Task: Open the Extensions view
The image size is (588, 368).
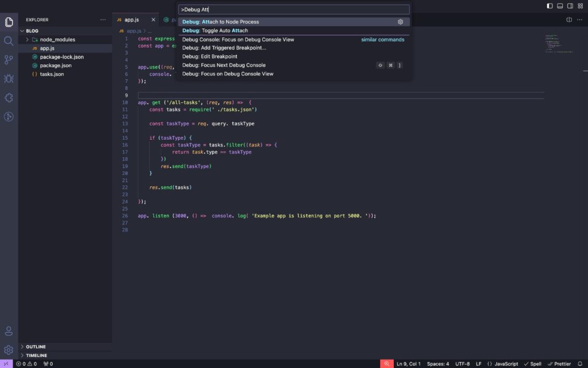Action: pyautogui.click(x=9, y=98)
